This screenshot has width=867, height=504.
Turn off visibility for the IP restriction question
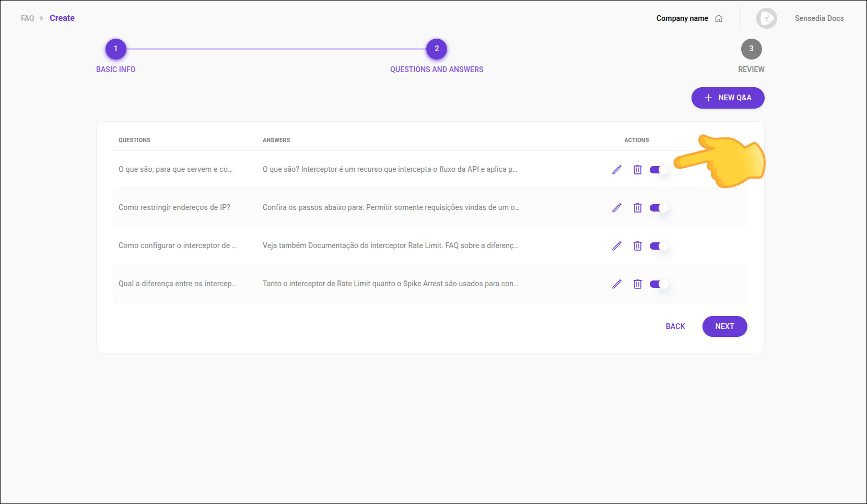pos(659,207)
